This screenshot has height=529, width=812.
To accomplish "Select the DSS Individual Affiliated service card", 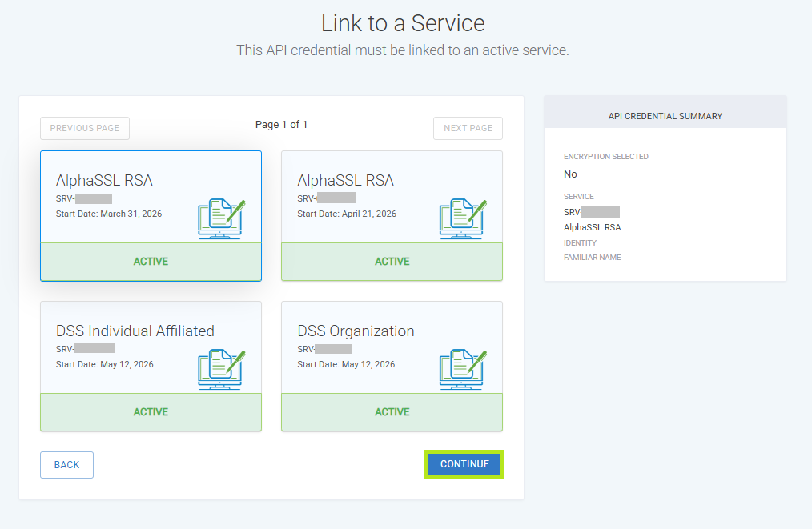I will pos(151,366).
